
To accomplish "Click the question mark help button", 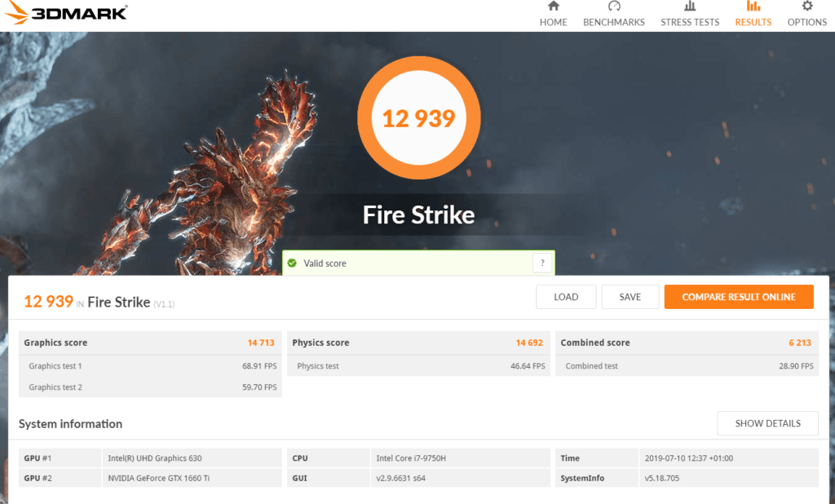I will [542, 263].
